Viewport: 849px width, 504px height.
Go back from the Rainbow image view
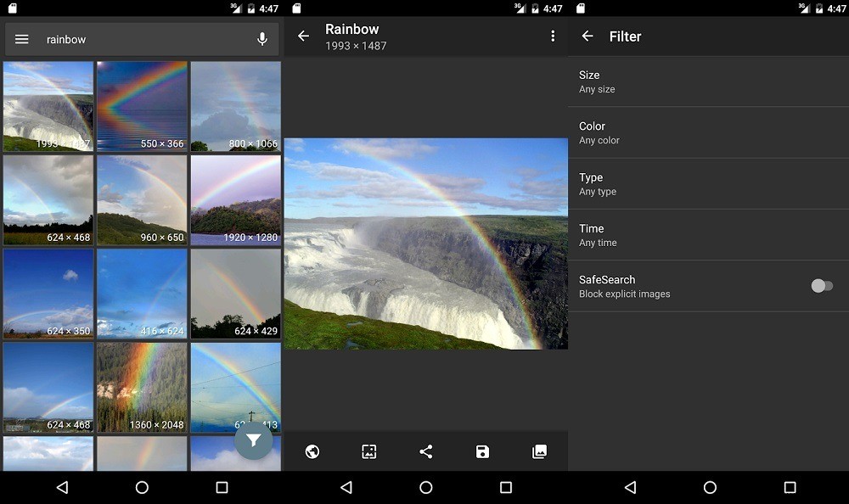tap(304, 36)
